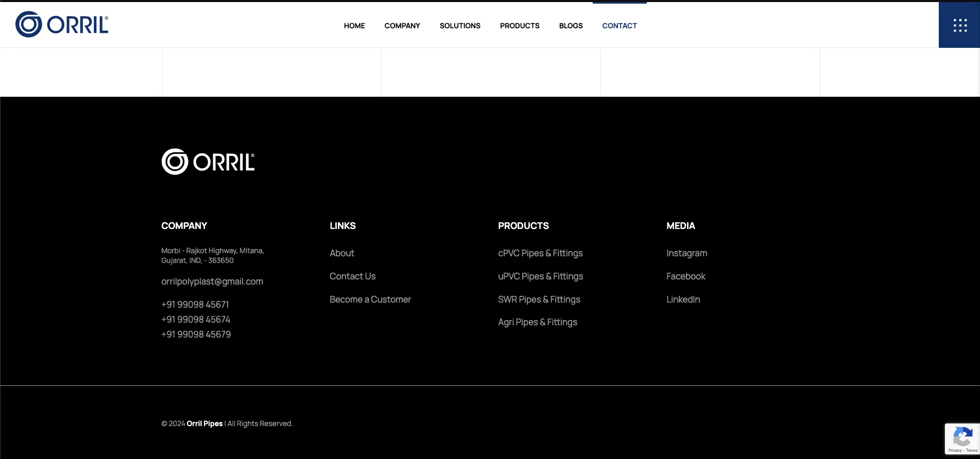Screen dimensions: 980x459
Task: Open the Company menu item
Action: pyautogui.click(x=402, y=26)
